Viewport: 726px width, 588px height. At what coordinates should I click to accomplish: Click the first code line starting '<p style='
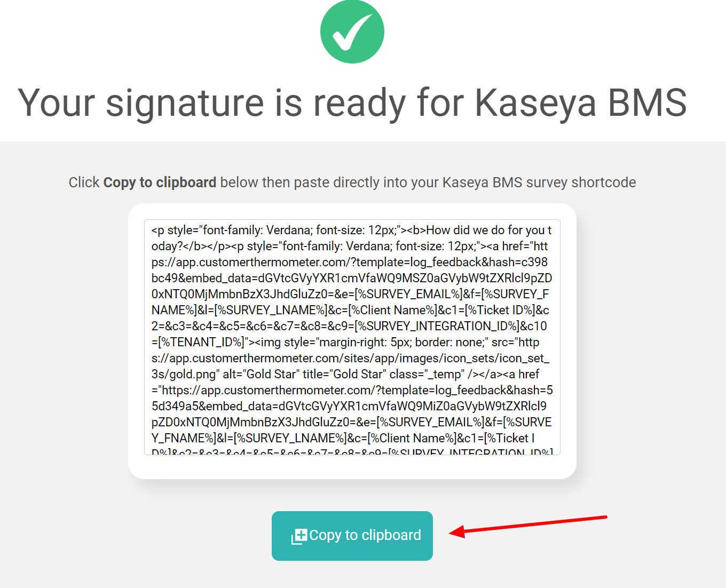pyautogui.click(x=351, y=230)
